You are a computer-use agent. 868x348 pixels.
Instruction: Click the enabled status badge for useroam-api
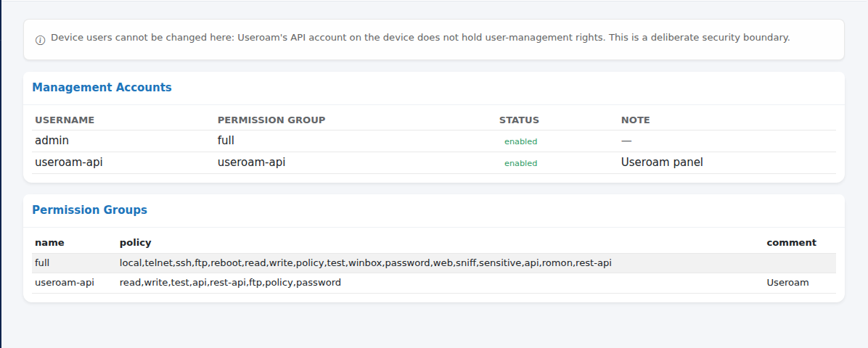521,163
